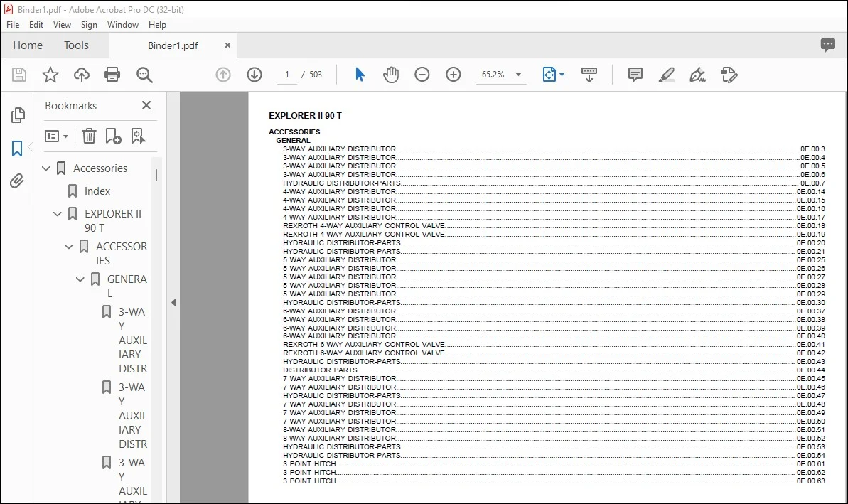The width and height of the screenshot is (848, 504).
Task: Collapse the Accessories bookmark
Action: [x=46, y=168]
